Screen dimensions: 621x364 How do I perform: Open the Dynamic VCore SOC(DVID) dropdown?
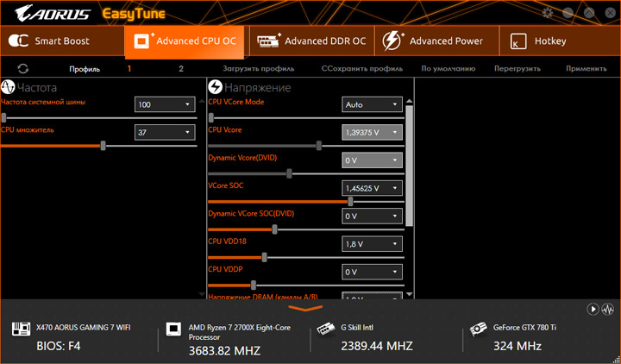[x=372, y=217]
